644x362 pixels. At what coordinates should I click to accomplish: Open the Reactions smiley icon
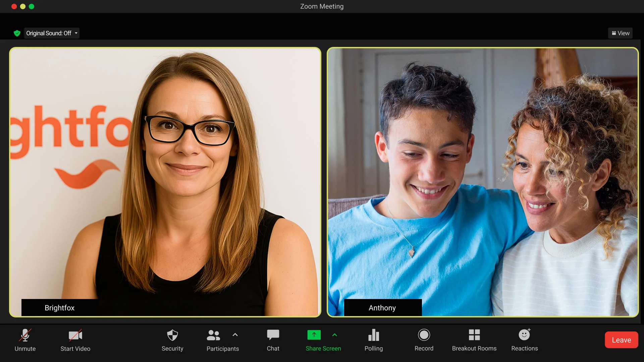tap(524, 335)
